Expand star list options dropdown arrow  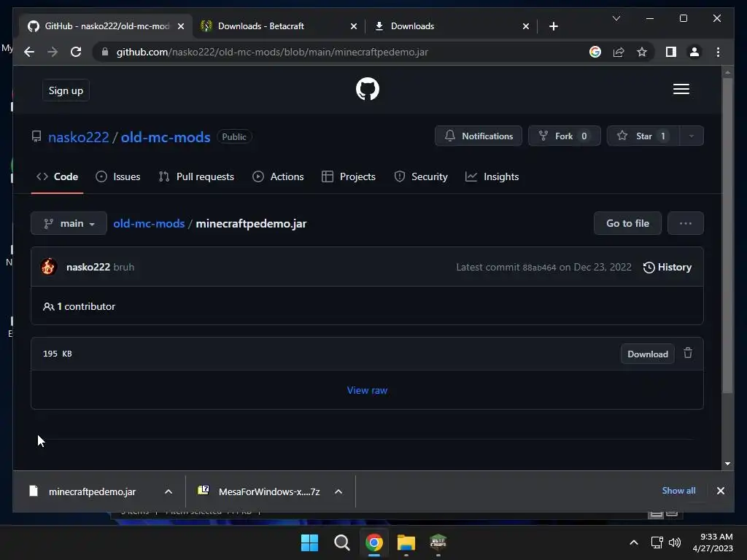pos(692,136)
